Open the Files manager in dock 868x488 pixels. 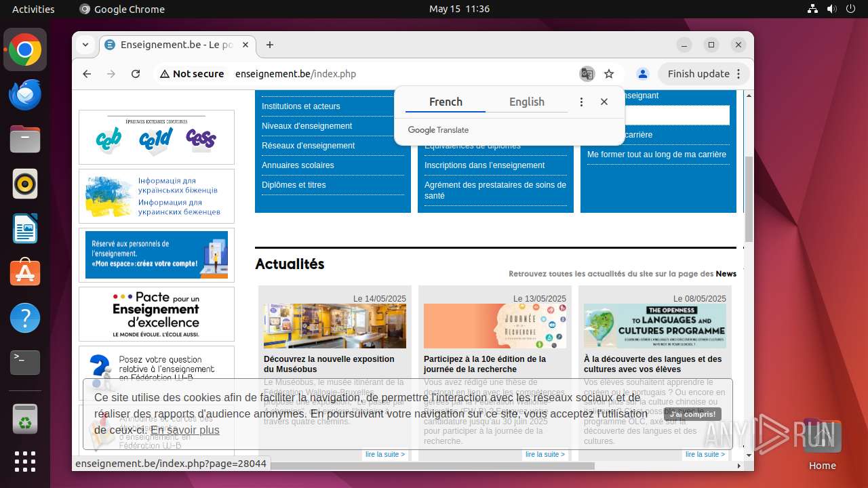[x=25, y=140]
